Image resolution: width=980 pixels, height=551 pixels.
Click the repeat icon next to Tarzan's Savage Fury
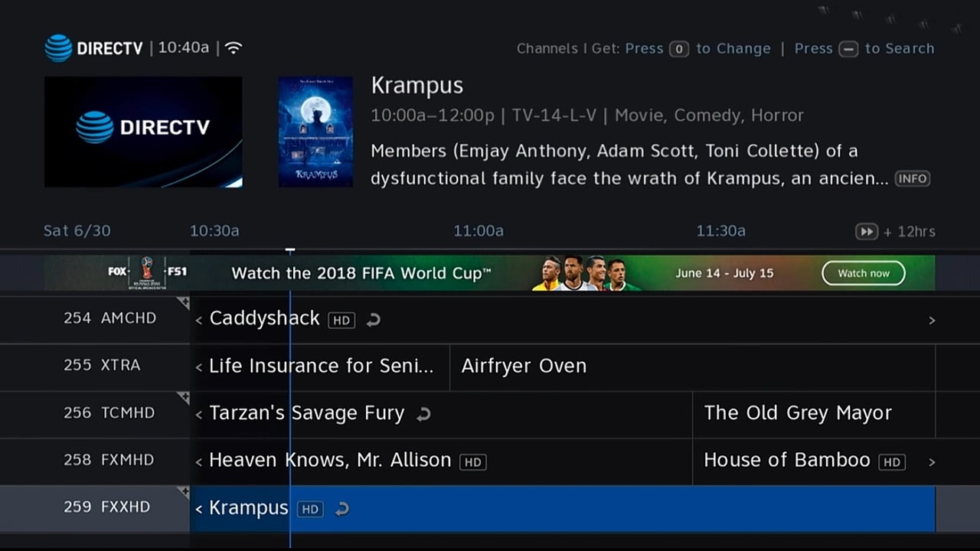423,415
